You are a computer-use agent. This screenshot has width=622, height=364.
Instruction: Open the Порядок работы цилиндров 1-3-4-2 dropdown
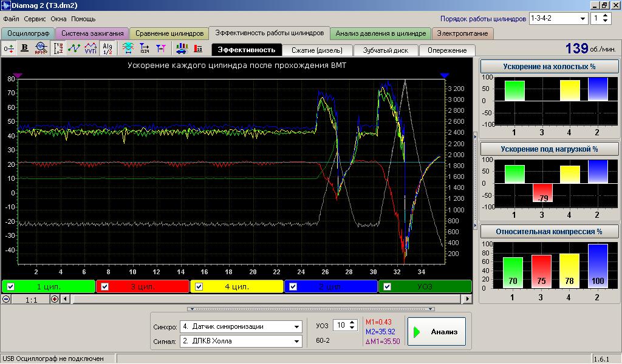coord(583,19)
